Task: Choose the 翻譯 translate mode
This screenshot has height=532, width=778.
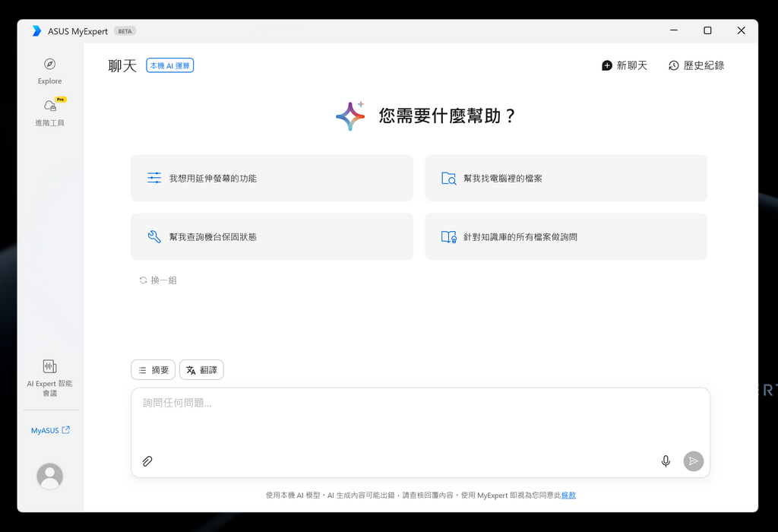Action: [x=201, y=369]
